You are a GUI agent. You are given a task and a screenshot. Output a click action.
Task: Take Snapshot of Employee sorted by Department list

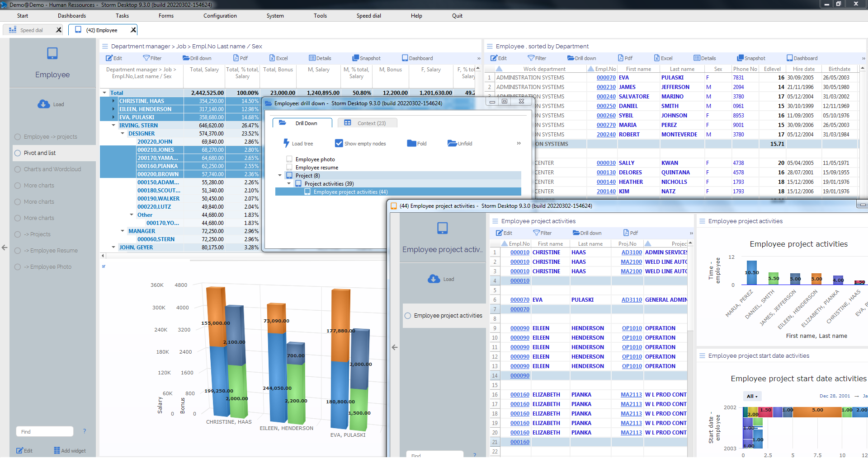(x=751, y=58)
